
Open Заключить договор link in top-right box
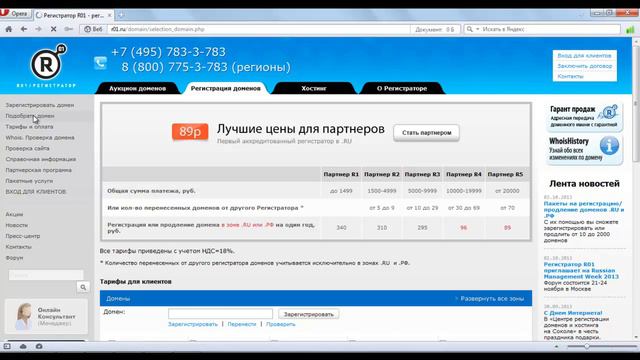pyautogui.click(x=584, y=66)
